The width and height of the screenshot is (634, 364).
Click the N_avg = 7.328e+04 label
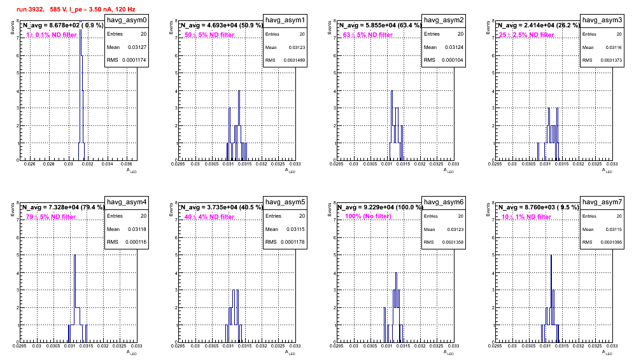(x=62, y=207)
